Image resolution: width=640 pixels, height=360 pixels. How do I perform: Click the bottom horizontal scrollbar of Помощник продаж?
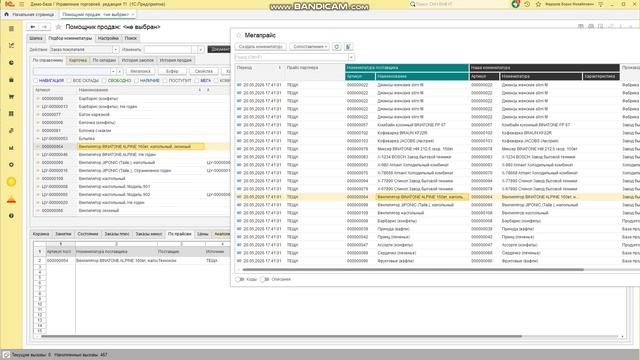(281, 336)
